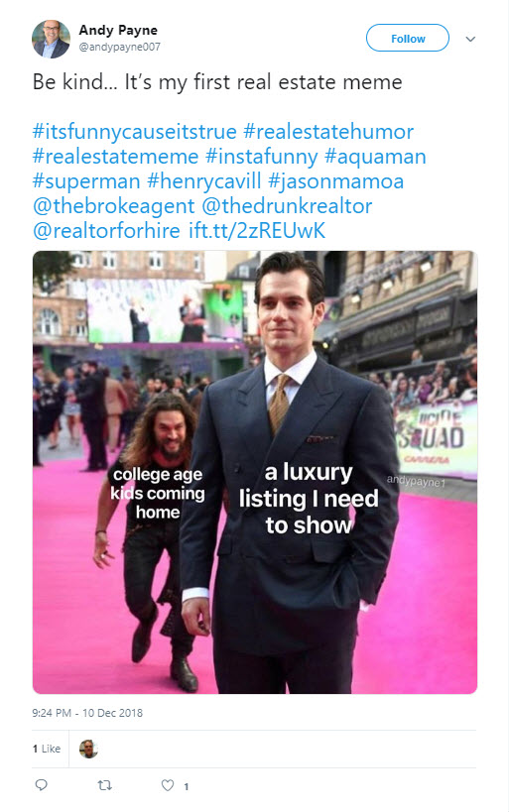The image size is (509, 812).
Task: Open the #superman hashtag
Action: (x=86, y=181)
